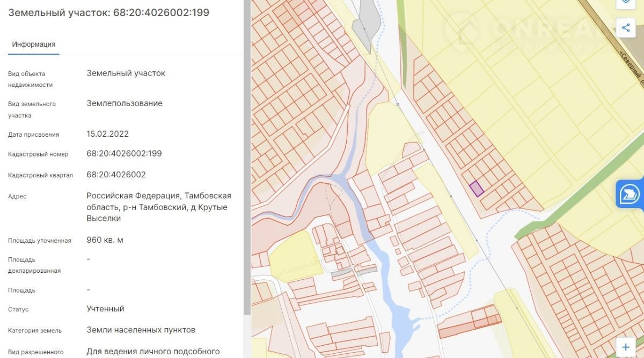Click the Землепользование value
Viewport: 644px width, 358px height.
click(125, 103)
